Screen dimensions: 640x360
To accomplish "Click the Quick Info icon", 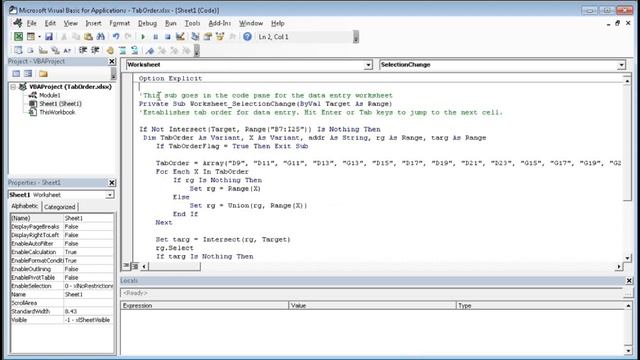I will (43, 51).
